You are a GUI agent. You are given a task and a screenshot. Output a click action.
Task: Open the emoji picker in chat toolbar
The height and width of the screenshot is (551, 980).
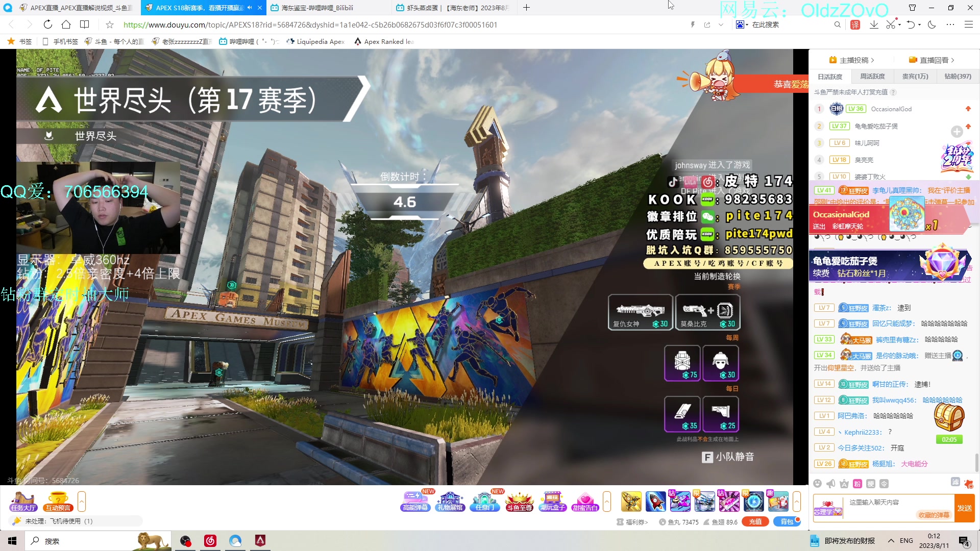click(817, 484)
